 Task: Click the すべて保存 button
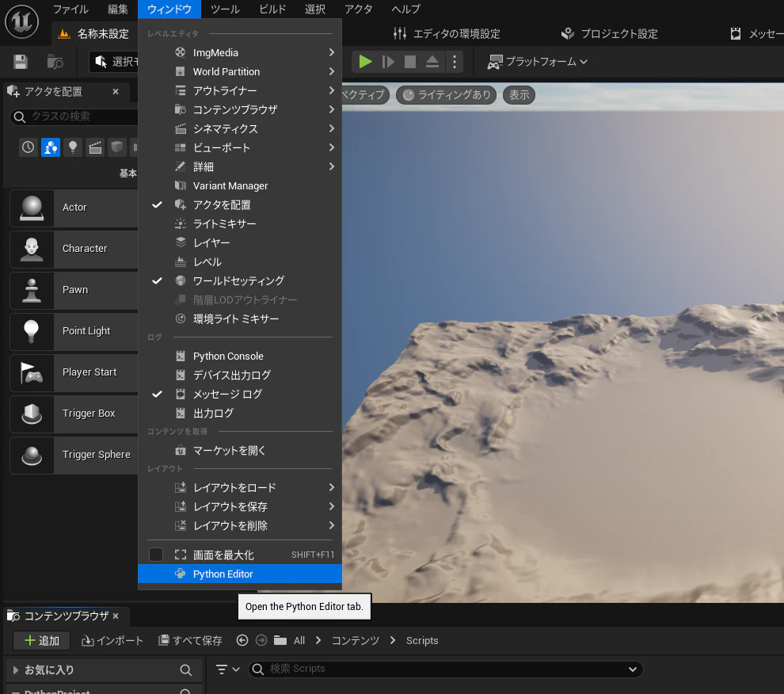190,640
